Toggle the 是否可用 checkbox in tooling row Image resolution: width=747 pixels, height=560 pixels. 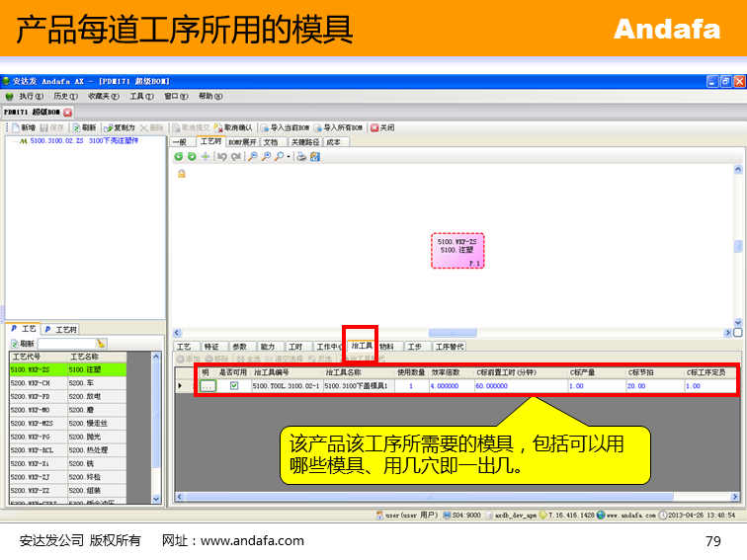point(234,386)
